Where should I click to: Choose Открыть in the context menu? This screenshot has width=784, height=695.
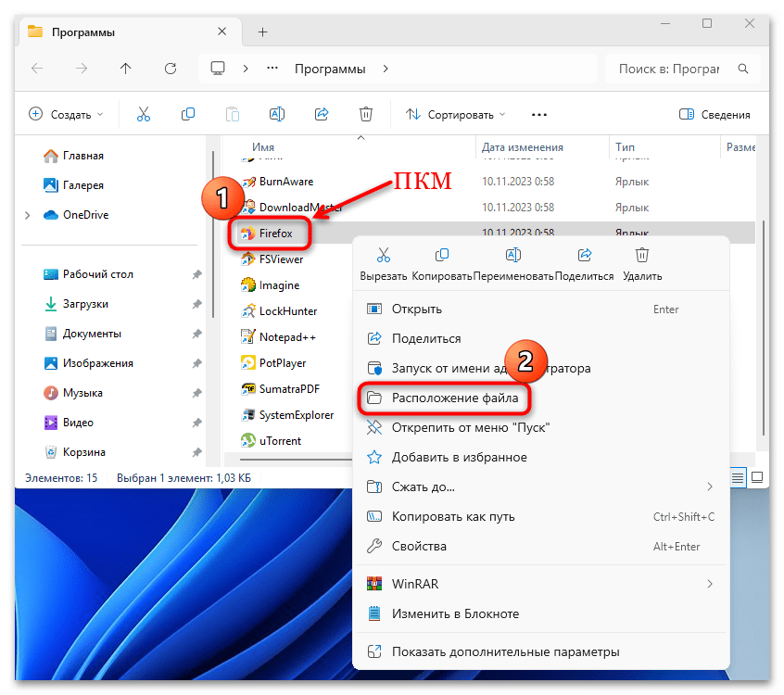pos(540,309)
